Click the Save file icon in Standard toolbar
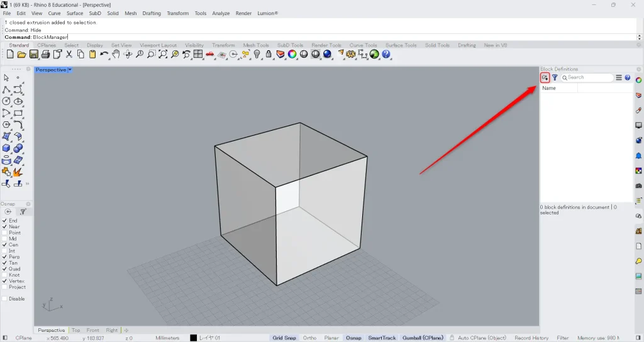The image size is (644, 342). coord(34,55)
